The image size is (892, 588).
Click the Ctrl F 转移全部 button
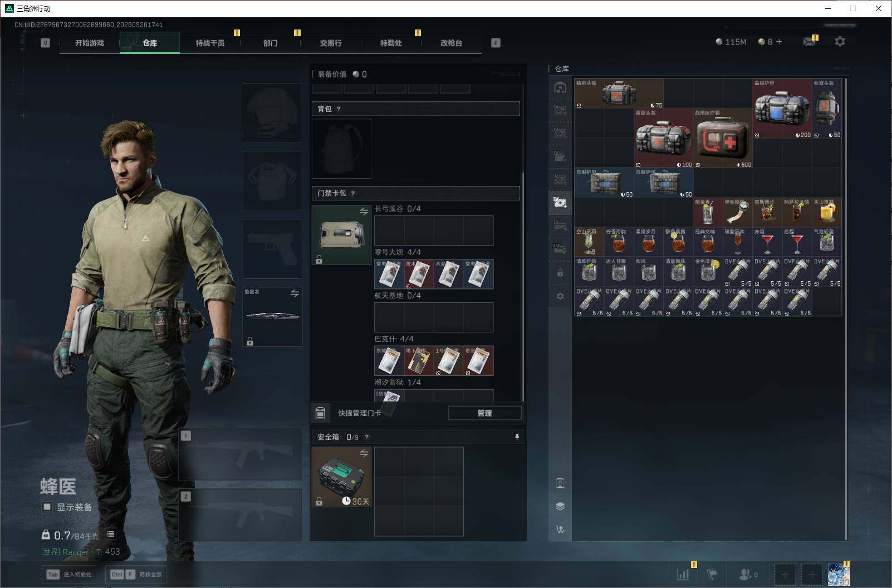coord(136,574)
